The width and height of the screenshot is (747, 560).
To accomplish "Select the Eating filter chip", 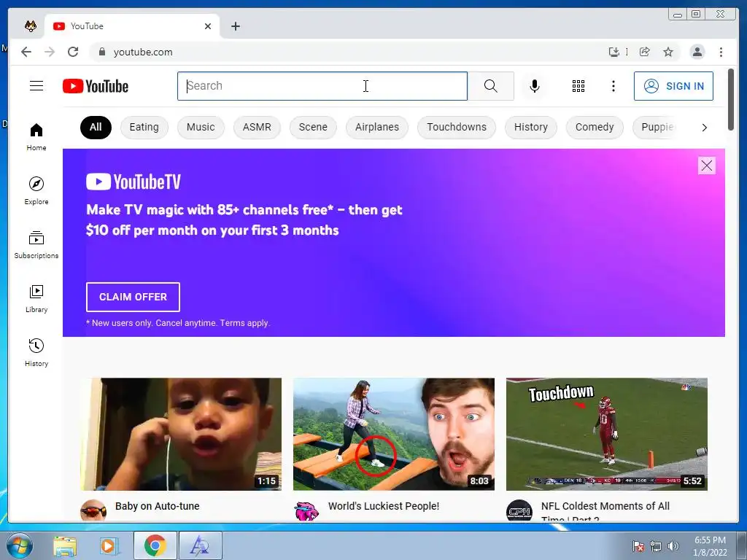I will pyautogui.click(x=144, y=127).
